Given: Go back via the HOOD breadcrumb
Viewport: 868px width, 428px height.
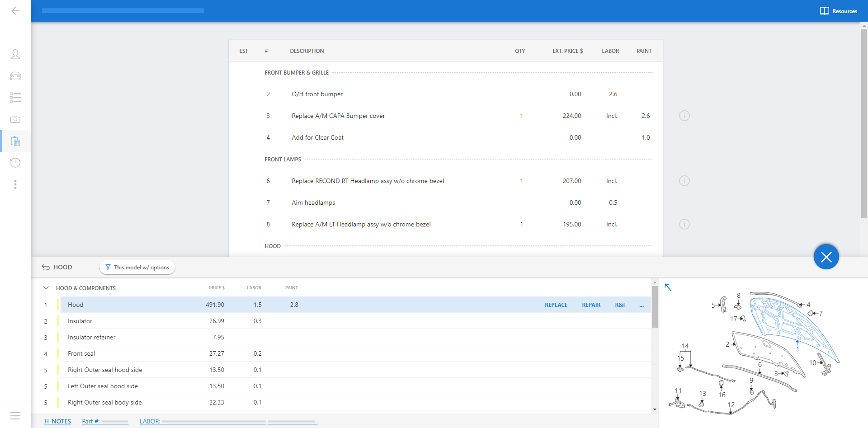Looking at the screenshot, I should pos(57,267).
